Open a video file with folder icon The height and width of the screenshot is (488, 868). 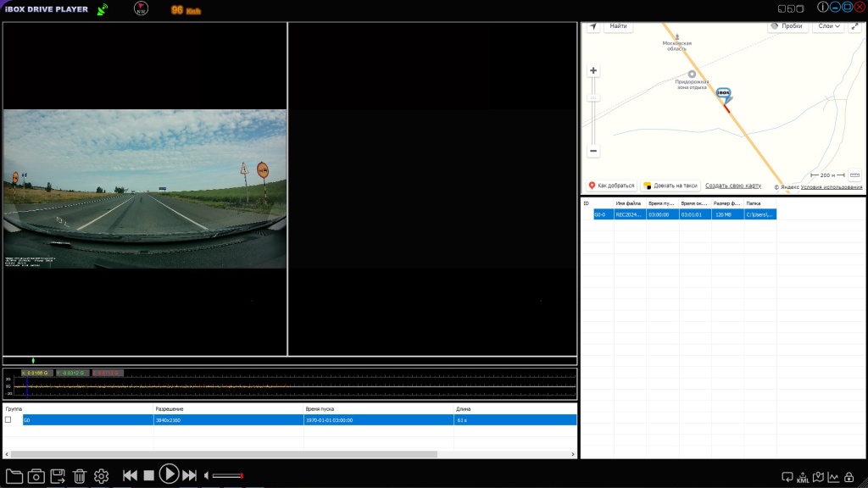click(x=14, y=476)
